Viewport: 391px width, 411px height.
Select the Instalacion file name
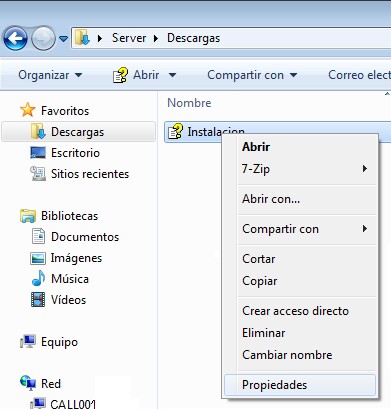[216, 131]
